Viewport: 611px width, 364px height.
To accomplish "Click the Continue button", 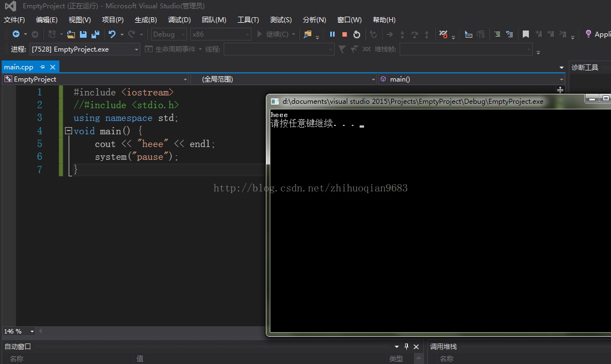I will (274, 34).
